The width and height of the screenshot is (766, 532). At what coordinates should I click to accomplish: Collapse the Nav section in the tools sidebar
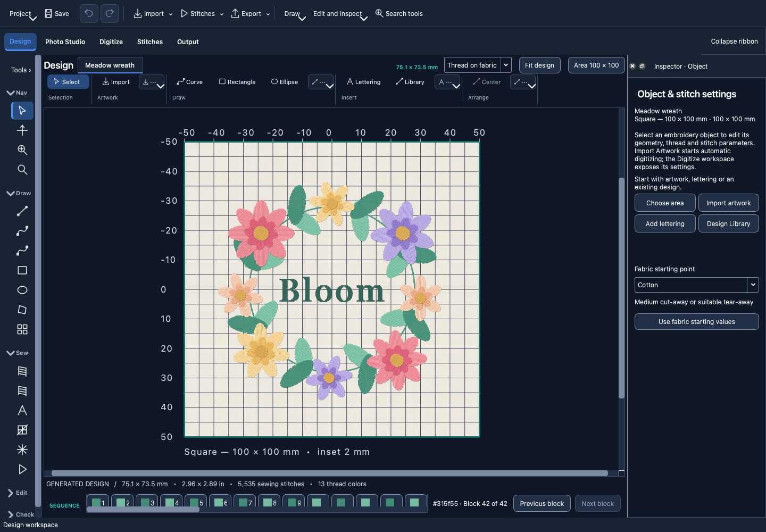tap(17, 93)
